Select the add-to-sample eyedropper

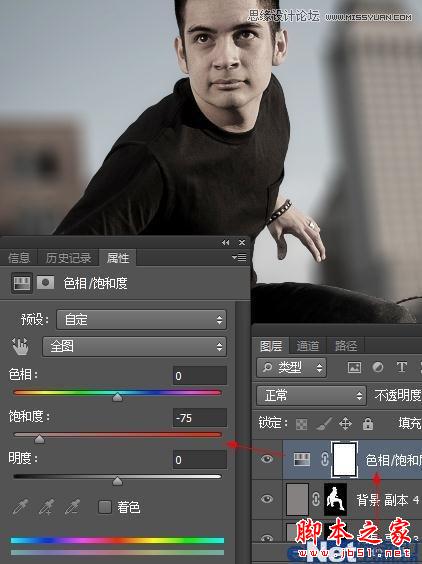pos(47,507)
